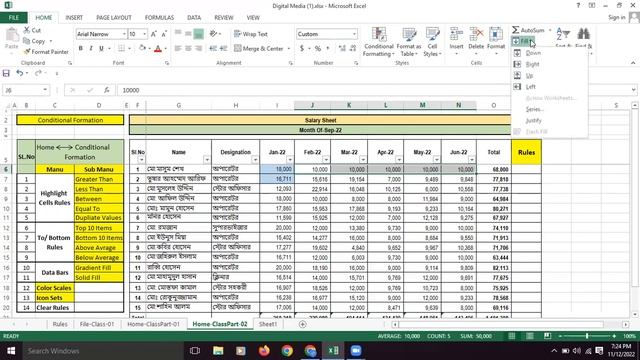
Task: Open the Merge & Center dropdown arrow
Action: coord(289,48)
